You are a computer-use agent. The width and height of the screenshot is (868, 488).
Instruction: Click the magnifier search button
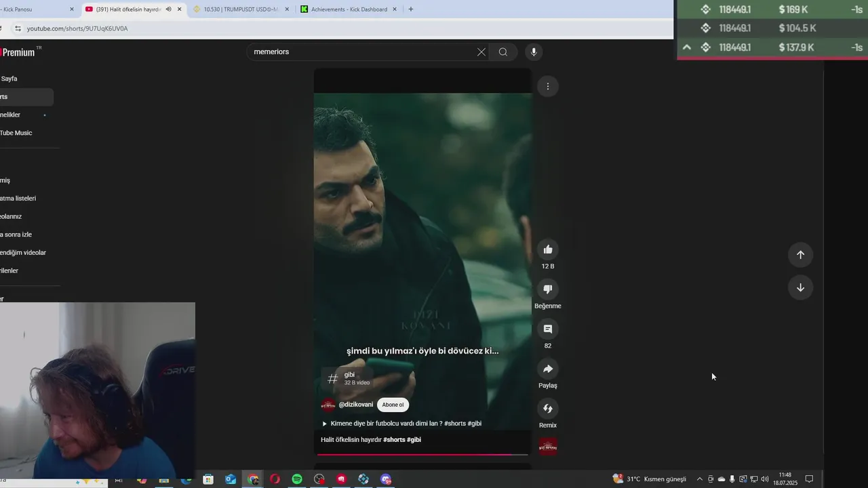(x=503, y=52)
